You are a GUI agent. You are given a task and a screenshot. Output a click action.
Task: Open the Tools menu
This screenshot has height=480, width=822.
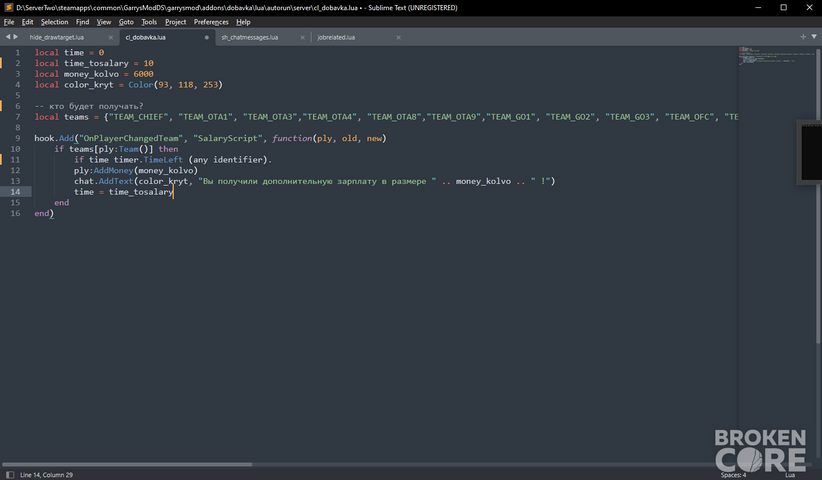point(149,22)
